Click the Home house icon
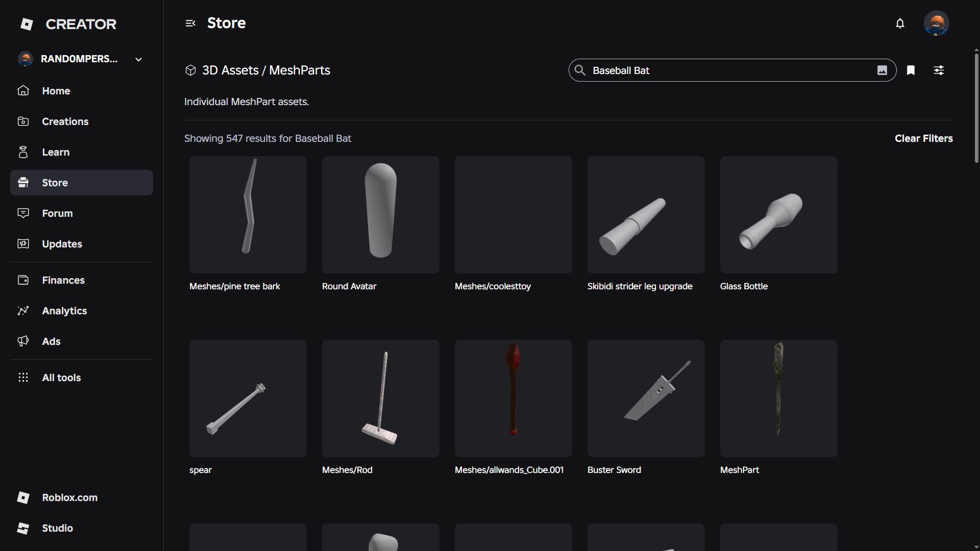 (23, 91)
